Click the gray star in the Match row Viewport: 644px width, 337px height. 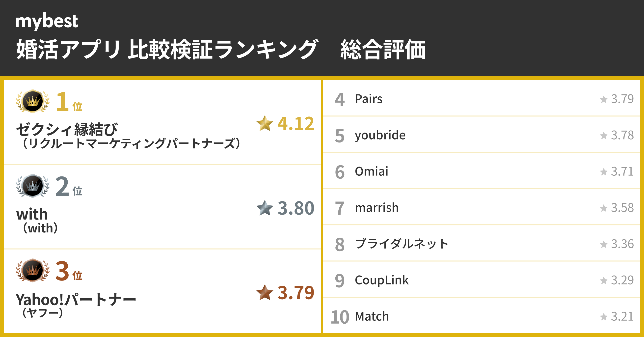[603, 317]
